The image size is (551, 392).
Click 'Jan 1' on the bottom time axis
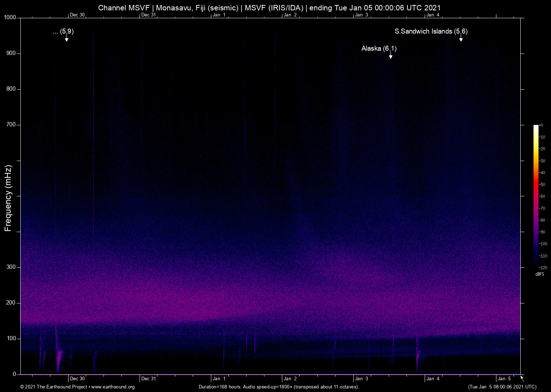[x=219, y=379]
